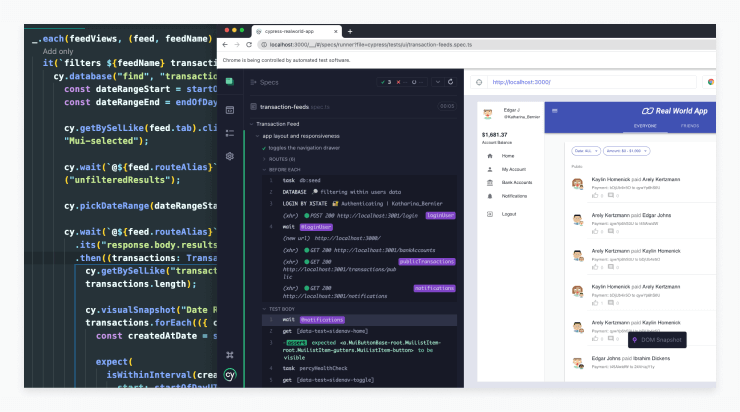The width and height of the screenshot is (740, 412).
Task: Click the round 'cy' Cypress logo
Action: 230,375
